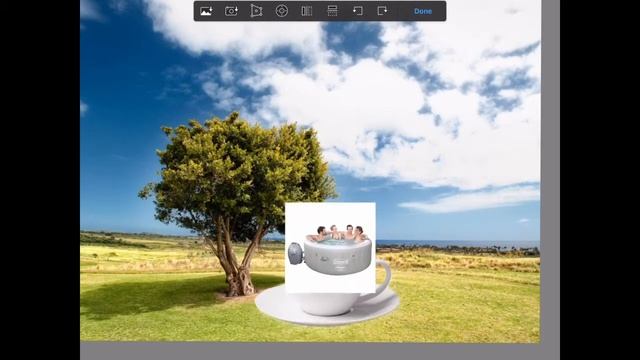Flip the image horizontally
This screenshot has height=360, width=640.
307,11
